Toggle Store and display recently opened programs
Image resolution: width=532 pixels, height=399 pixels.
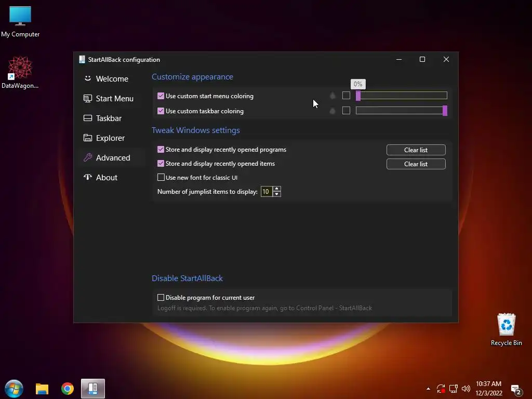click(x=161, y=149)
